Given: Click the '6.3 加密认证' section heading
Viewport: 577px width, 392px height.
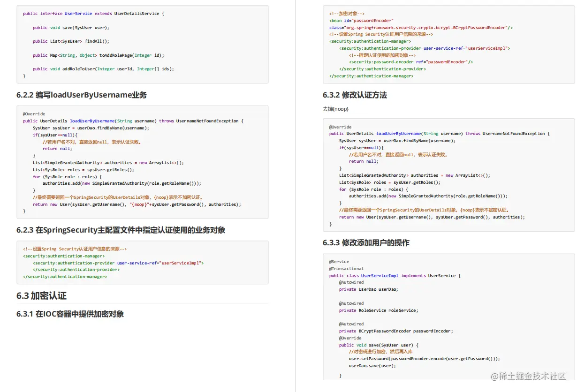Looking at the screenshot, I should (41, 296).
